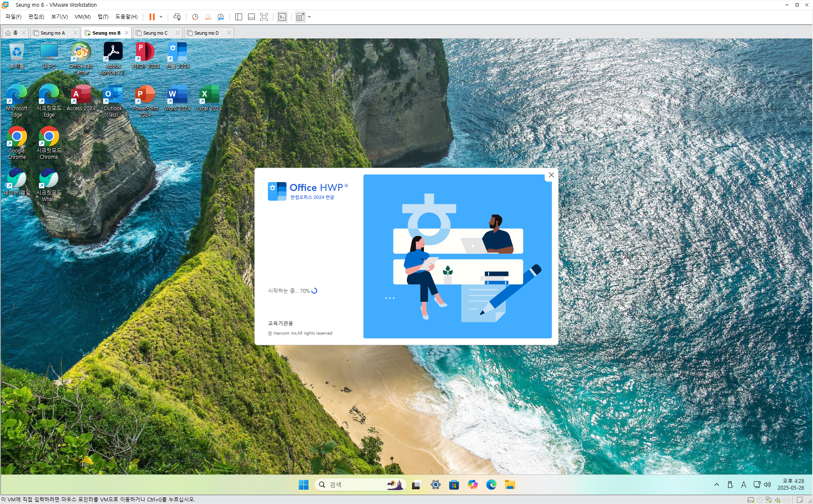
Task: Expand the stretch guest dropdown arrow
Action: pos(309,17)
